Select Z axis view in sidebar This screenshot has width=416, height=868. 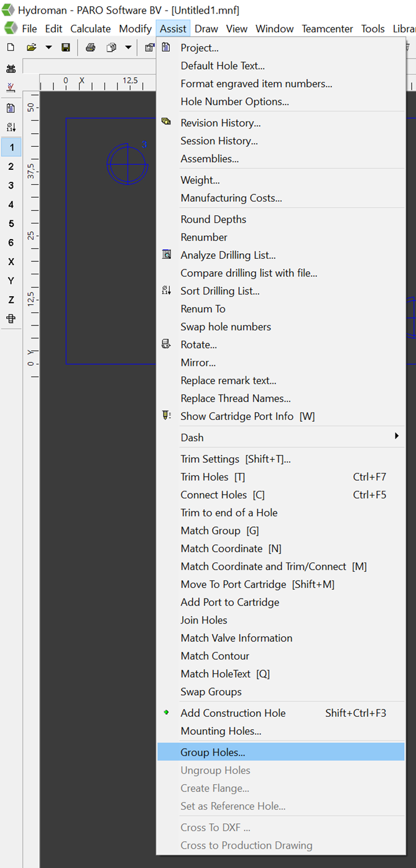pyautogui.click(x=11, y=300)
